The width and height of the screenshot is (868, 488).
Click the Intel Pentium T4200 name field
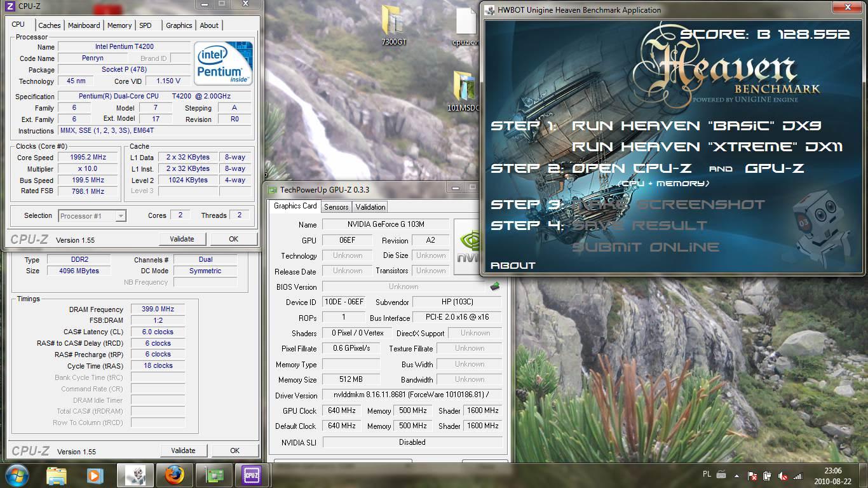[124, 46]
